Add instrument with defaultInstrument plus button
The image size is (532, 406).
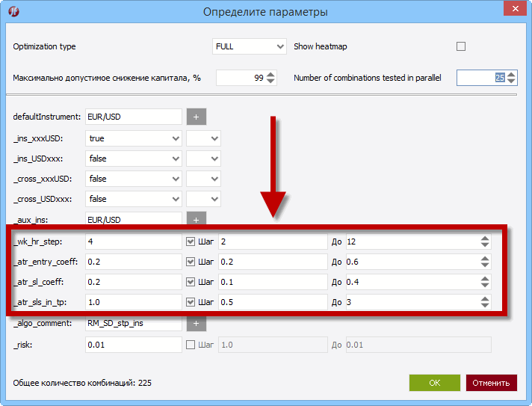(197, 117)
